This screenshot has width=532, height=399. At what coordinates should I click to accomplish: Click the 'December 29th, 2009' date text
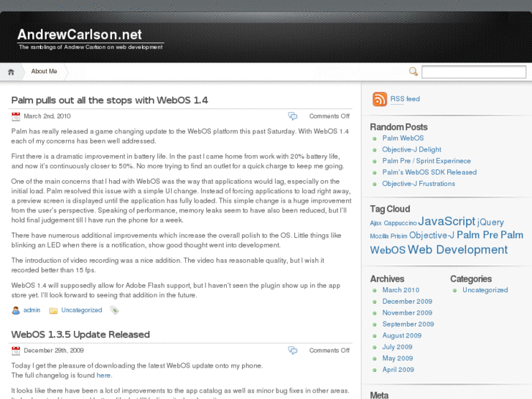point(53,351)
